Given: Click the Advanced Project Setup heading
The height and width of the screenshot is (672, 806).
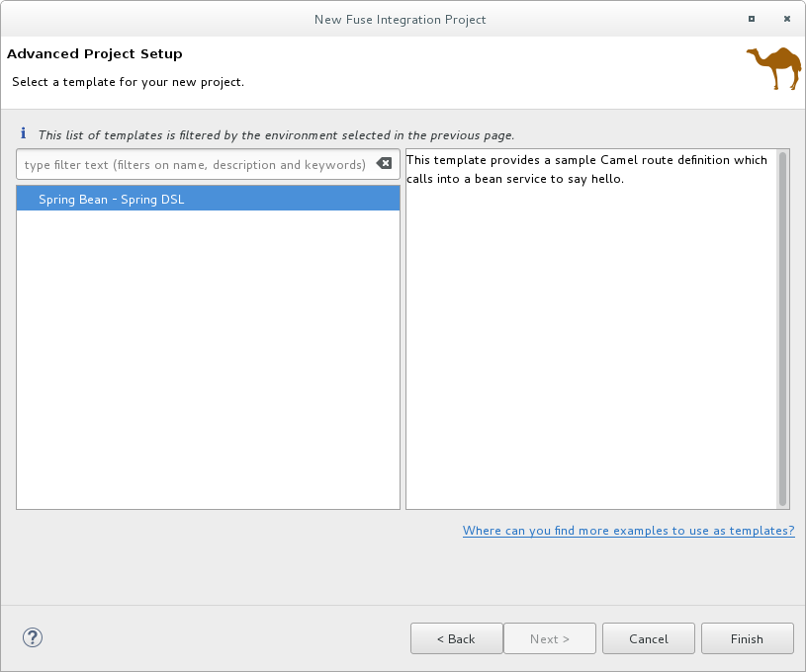Looking at the screenshot, I should click(x=95, y=53).
